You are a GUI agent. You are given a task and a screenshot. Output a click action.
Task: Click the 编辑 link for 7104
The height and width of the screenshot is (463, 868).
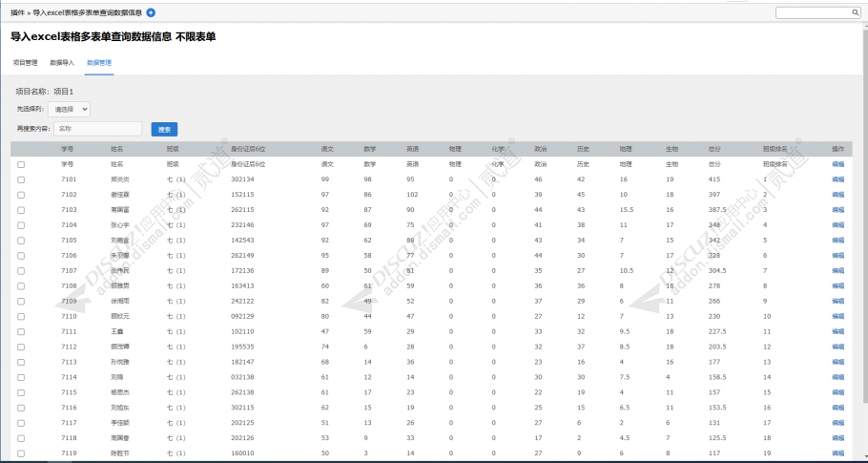(x=838, y=225)
